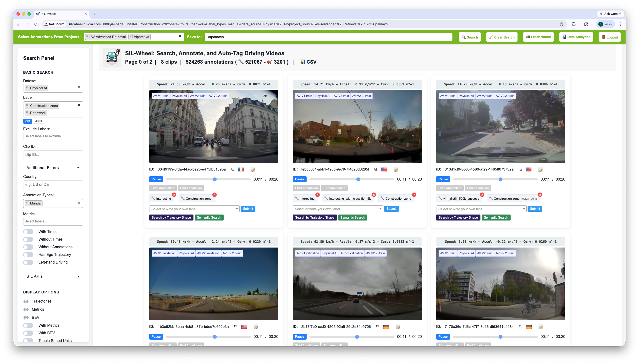639x364 pixels.
Task: Click the German flag on clip 2b17f7b0
Action: [x=386, y=327]
